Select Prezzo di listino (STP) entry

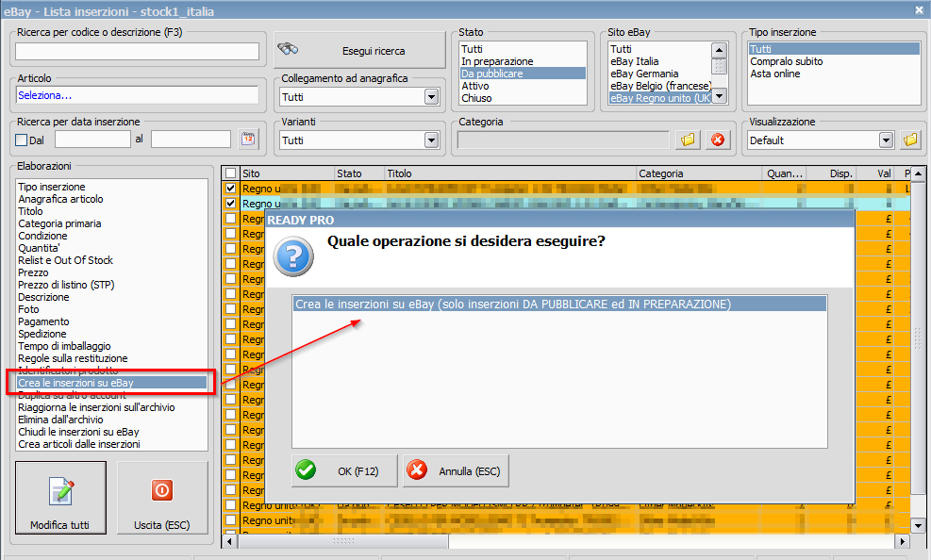[66, 285]
